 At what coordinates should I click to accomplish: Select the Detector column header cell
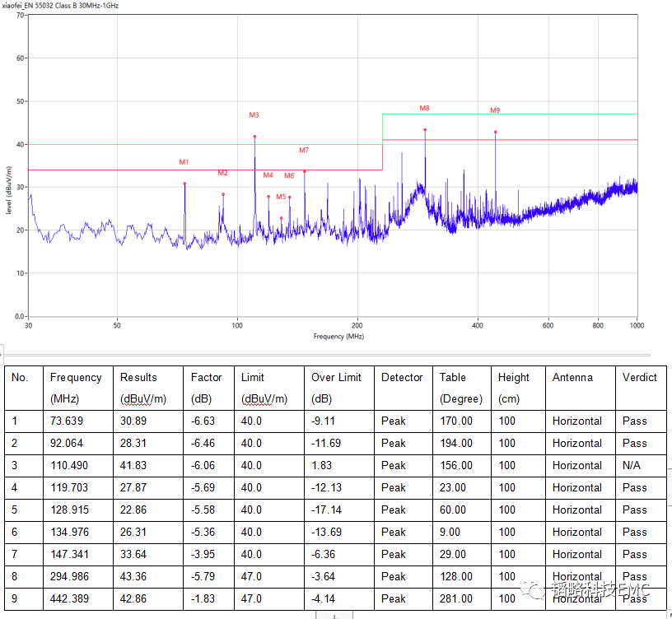tap(402, 378)
